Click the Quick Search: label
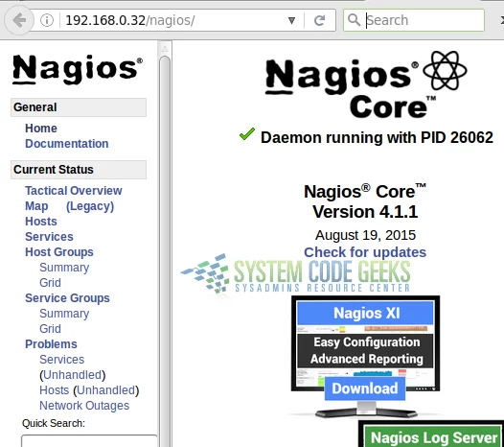Screen dimensions: 504x447 click(54, 423)
